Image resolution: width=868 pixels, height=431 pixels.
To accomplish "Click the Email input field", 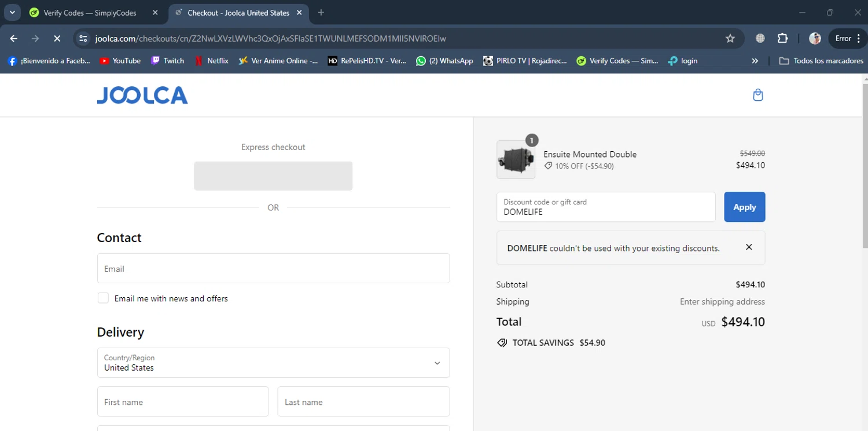I will click(x=273, y=268).
